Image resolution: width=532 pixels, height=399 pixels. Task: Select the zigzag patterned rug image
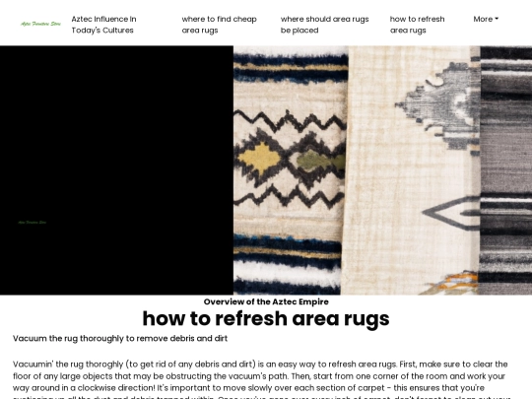[289, 170]
